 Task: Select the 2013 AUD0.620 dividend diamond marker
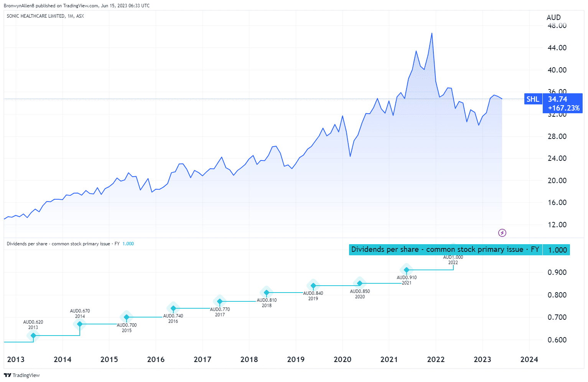pos(33,335)
